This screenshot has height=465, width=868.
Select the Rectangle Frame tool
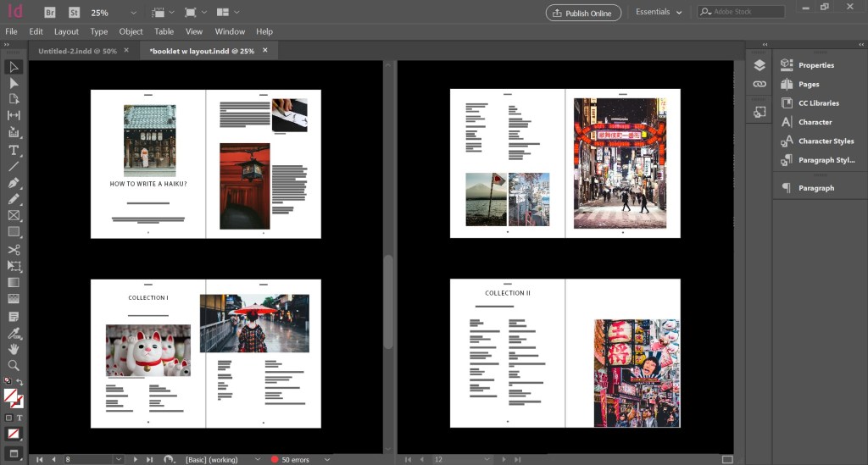(x=14, y=215)
